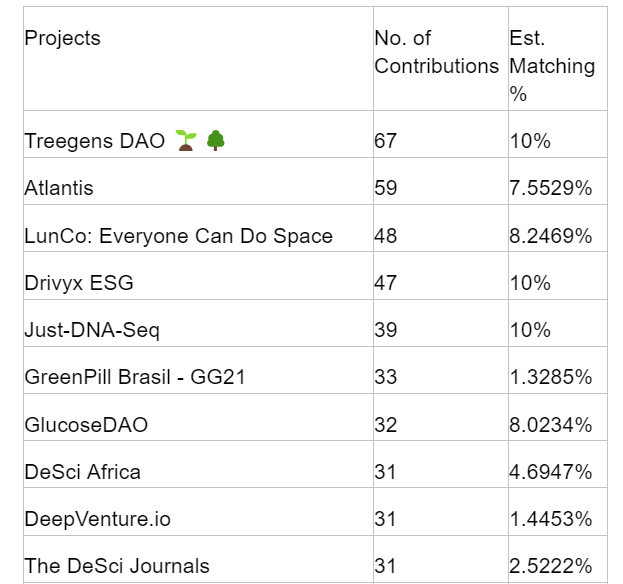Select GreenPill Brasil - GG21 project
The height and width of the screenshot is (584, 623).
pos(135,377)
